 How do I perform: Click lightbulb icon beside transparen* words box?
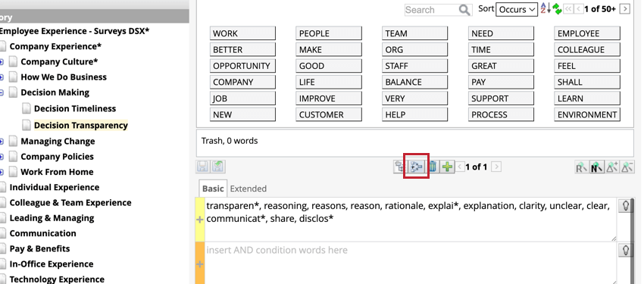coord(625,206)
